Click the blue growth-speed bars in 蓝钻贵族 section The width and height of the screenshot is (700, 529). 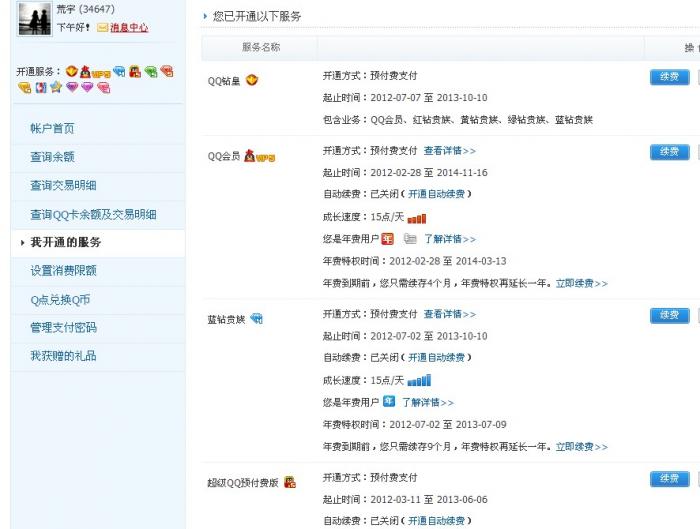point(419,380)
